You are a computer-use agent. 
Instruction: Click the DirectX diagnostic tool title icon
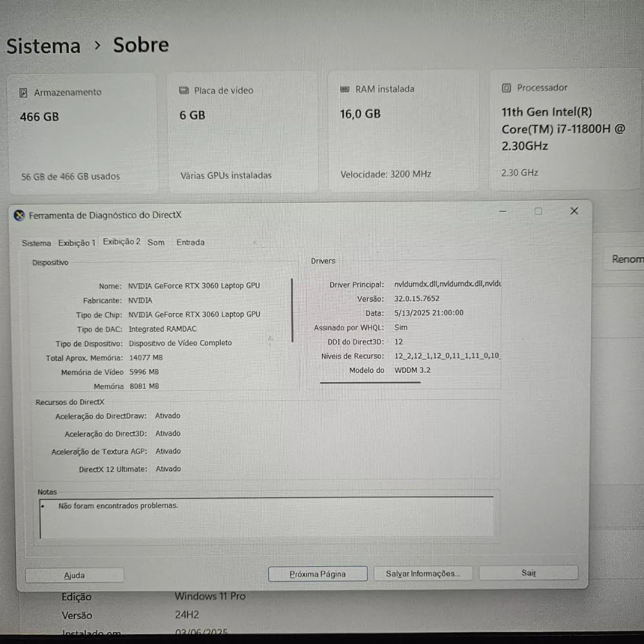click(19, 215)
